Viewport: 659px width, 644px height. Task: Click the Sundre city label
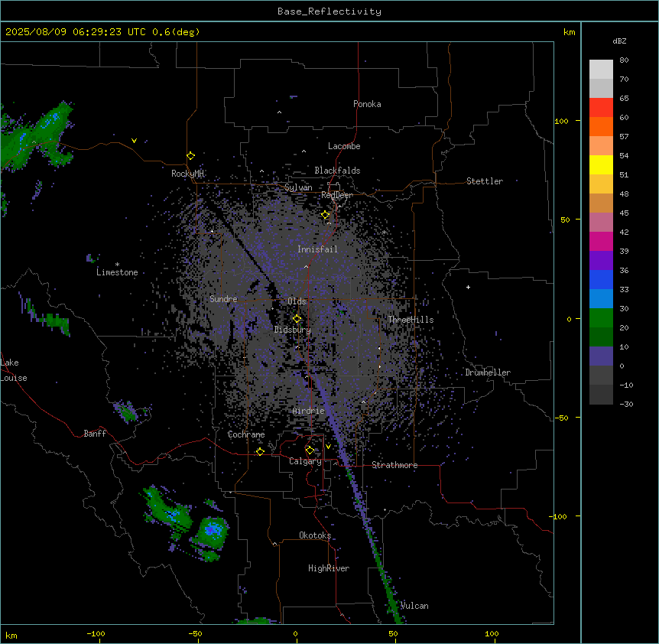(x=223, y=299)
